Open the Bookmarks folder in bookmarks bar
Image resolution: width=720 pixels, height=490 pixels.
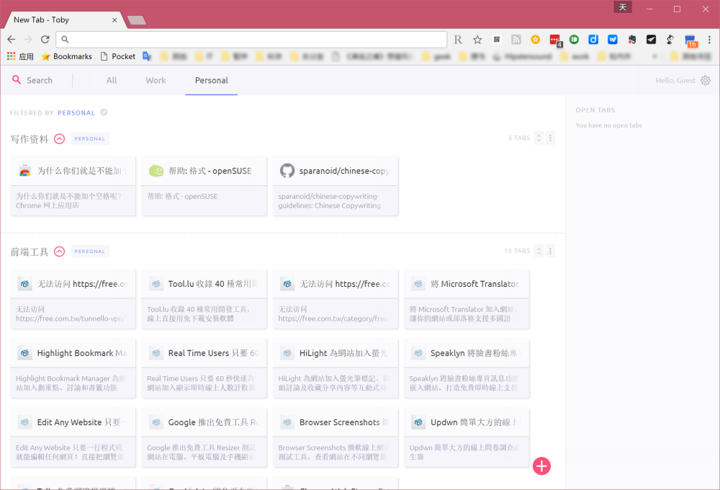[67, 56]
